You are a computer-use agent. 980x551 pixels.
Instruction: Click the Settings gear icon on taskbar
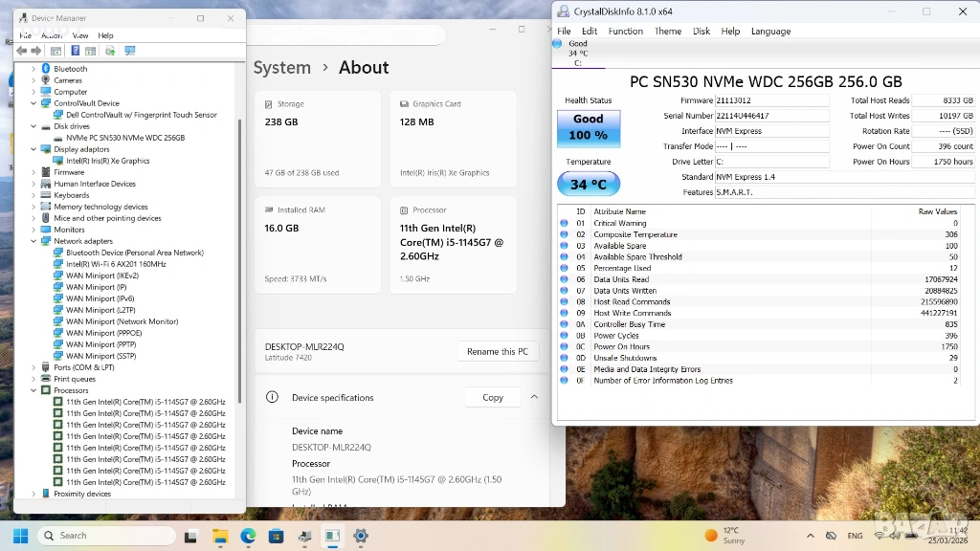pyautogui.click(x=361, y=536)
